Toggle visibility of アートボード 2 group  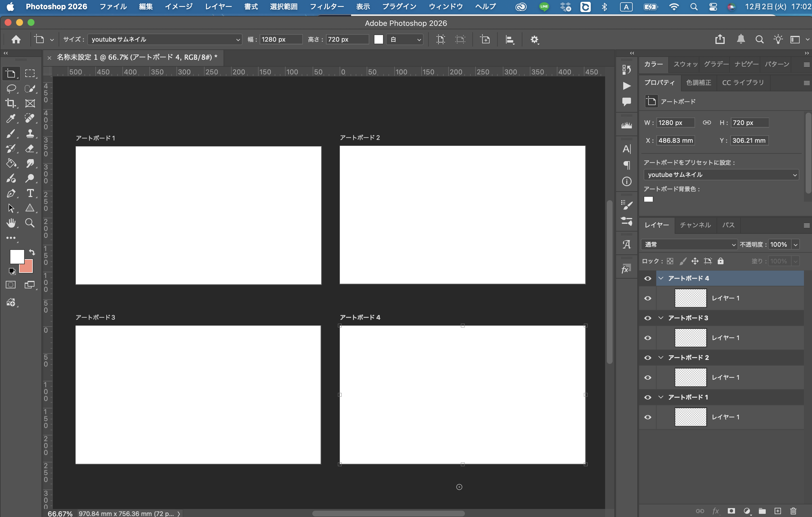(x=647, y=358)
